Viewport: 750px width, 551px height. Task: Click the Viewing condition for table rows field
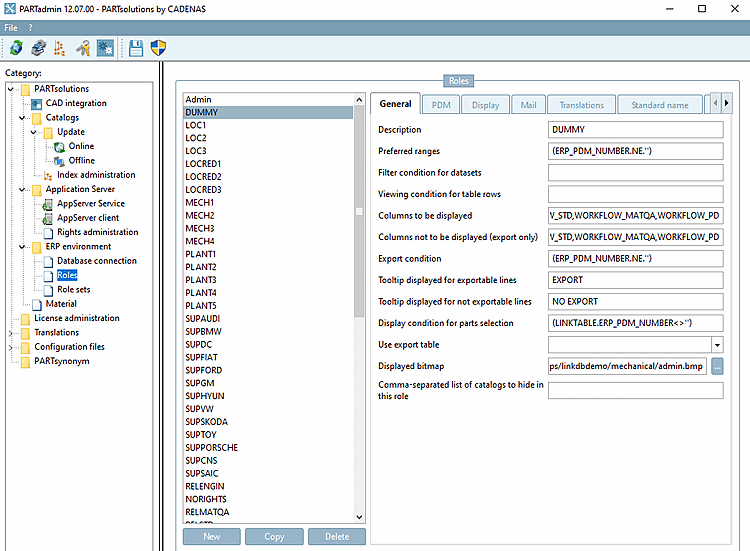[x=636, y=194]
